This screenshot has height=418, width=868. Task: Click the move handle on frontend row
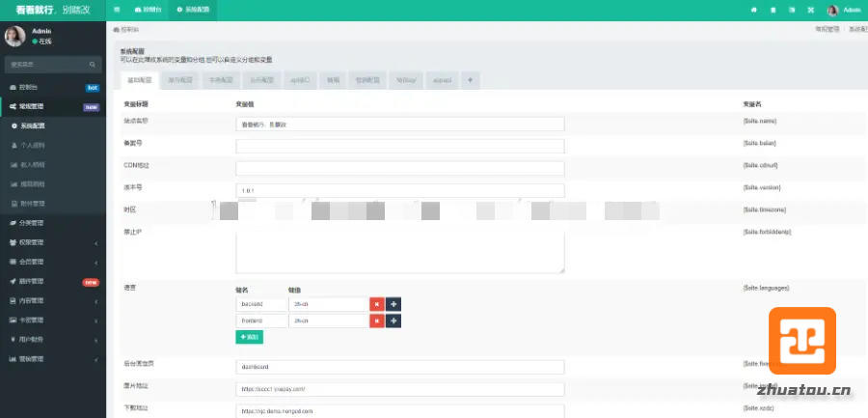pyautogui.click(x=393, y=320)
